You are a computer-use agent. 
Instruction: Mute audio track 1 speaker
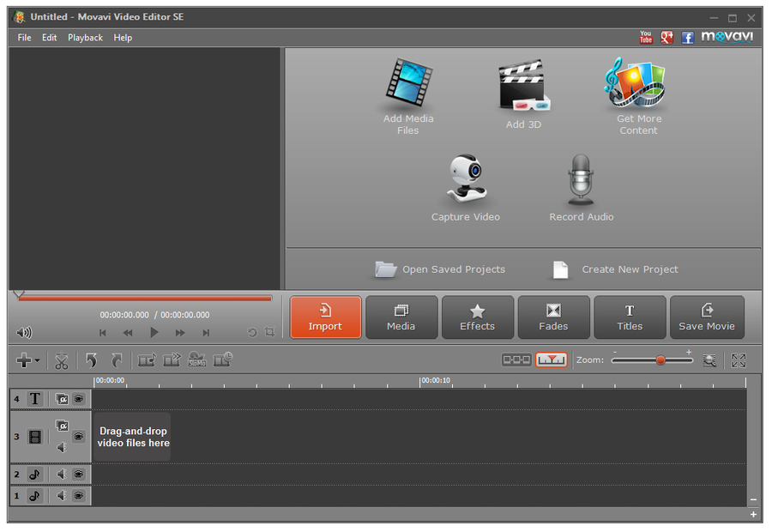(x=62, y=496)
